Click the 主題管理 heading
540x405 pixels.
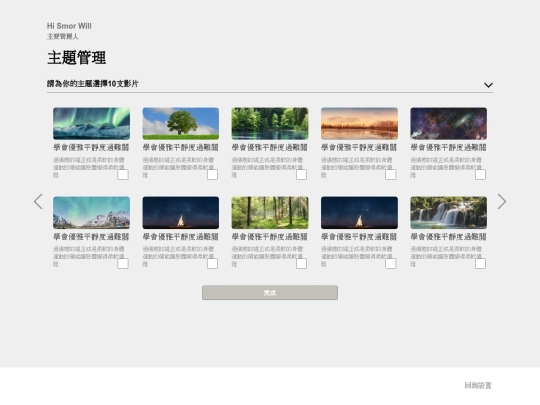pos(76,58)
